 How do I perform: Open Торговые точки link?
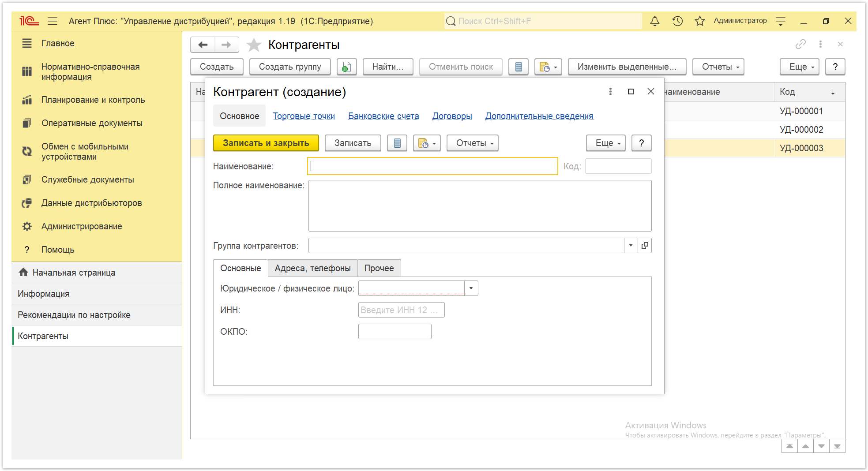click(304, 116)
